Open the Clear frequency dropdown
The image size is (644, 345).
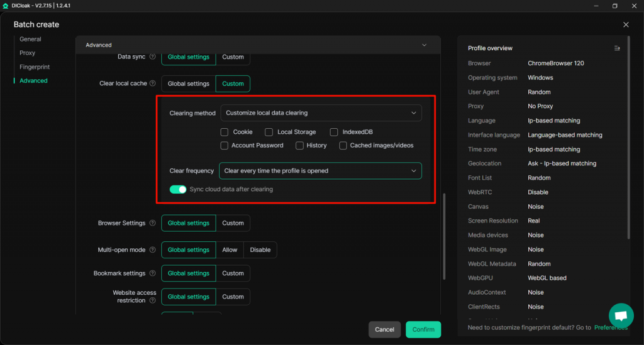[x=321, y=171]
